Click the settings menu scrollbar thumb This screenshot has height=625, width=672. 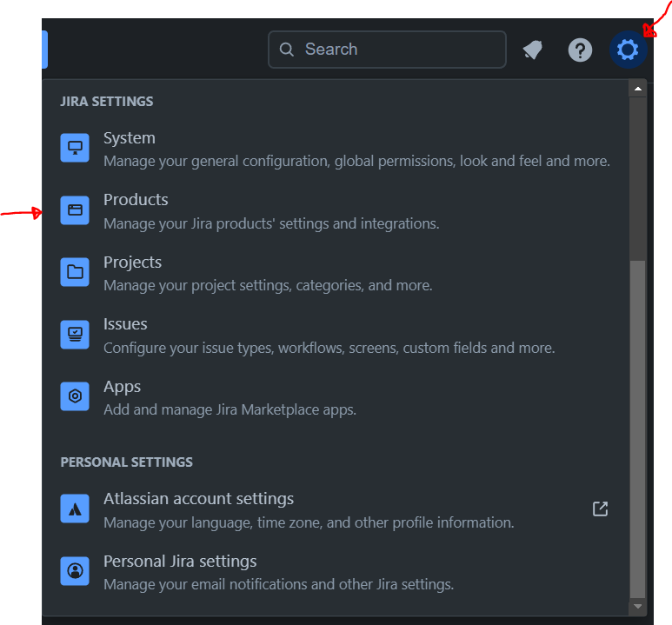click(x=638, y=429)
